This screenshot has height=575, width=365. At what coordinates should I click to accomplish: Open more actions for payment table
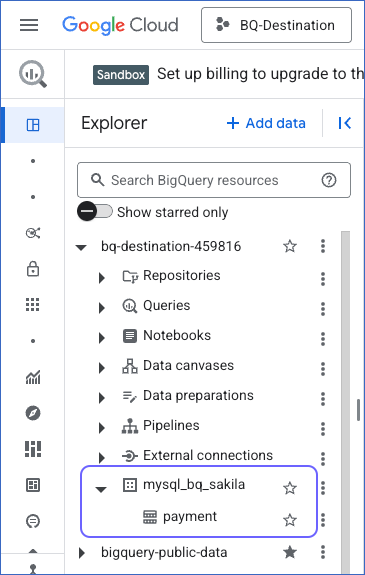coord(323,520)
